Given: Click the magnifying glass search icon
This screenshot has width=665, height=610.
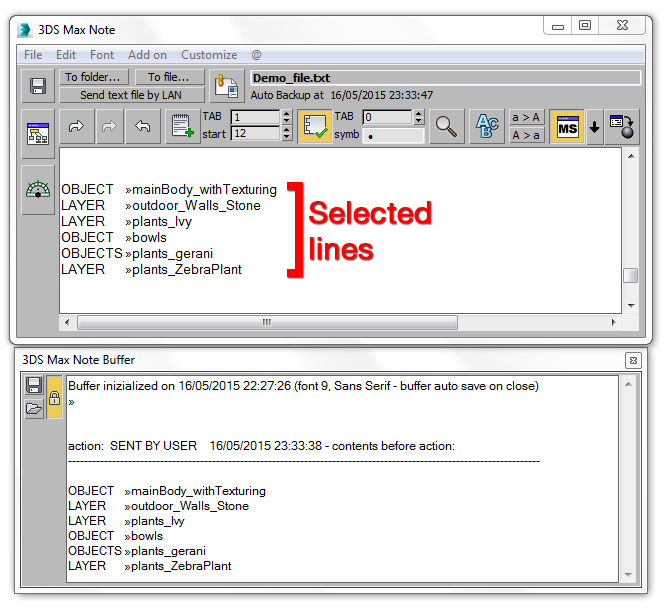Looking at the screenshot, I should tap(447, 126).
